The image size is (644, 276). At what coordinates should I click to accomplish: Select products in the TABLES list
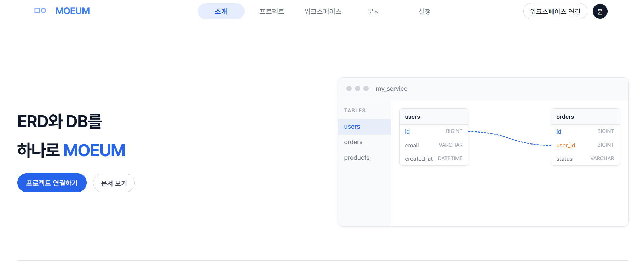pos(364,158)
